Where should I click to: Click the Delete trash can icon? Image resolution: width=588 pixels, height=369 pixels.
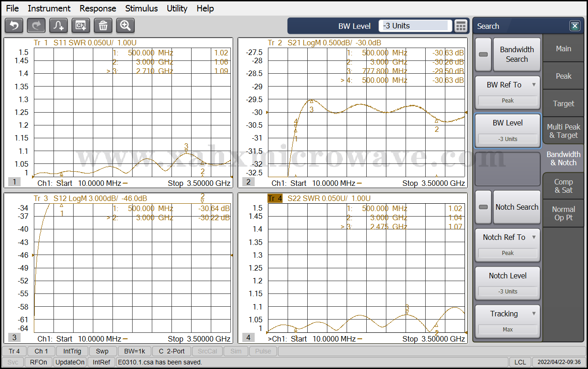(103, 26)
